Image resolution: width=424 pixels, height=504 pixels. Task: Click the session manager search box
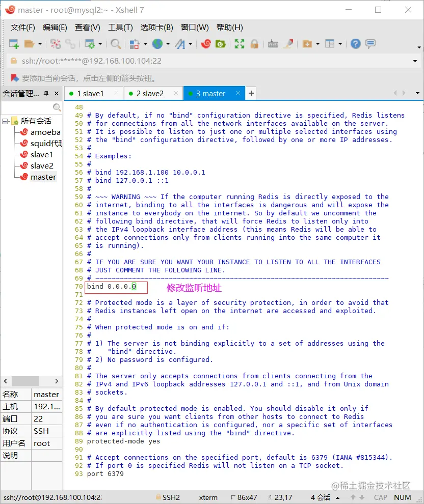point(32,107)
